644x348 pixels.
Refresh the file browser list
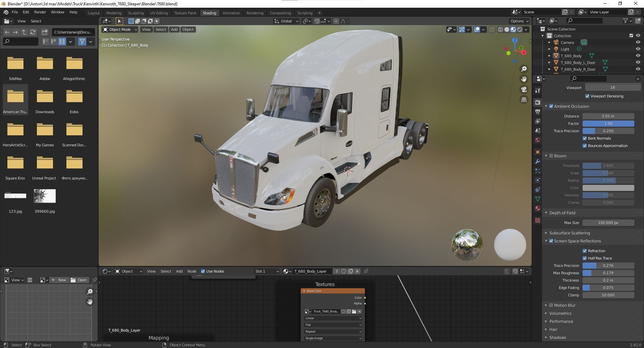pyautogui.click(x=33, y=32)
